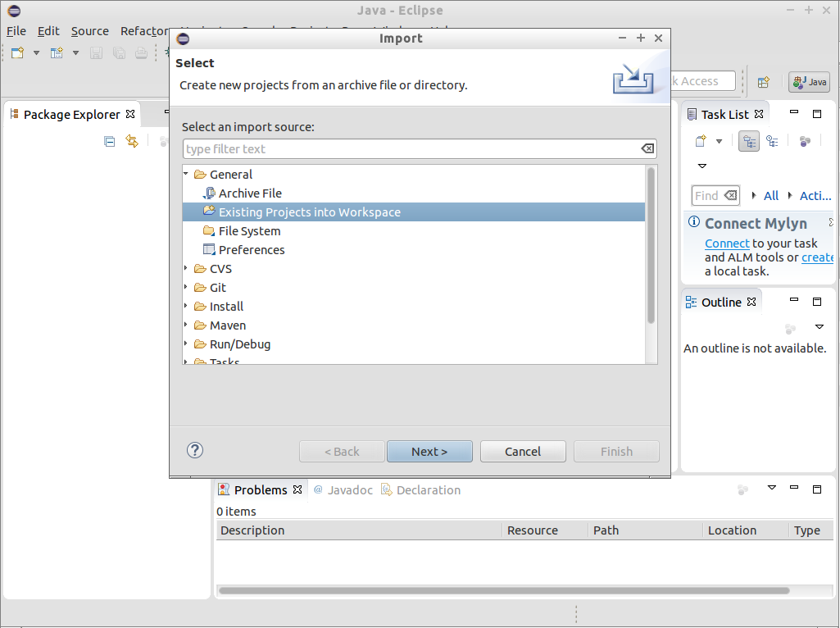This screenshot has width=840, height=628.
Task: Open the Edit menu
Action: (48, 31)
